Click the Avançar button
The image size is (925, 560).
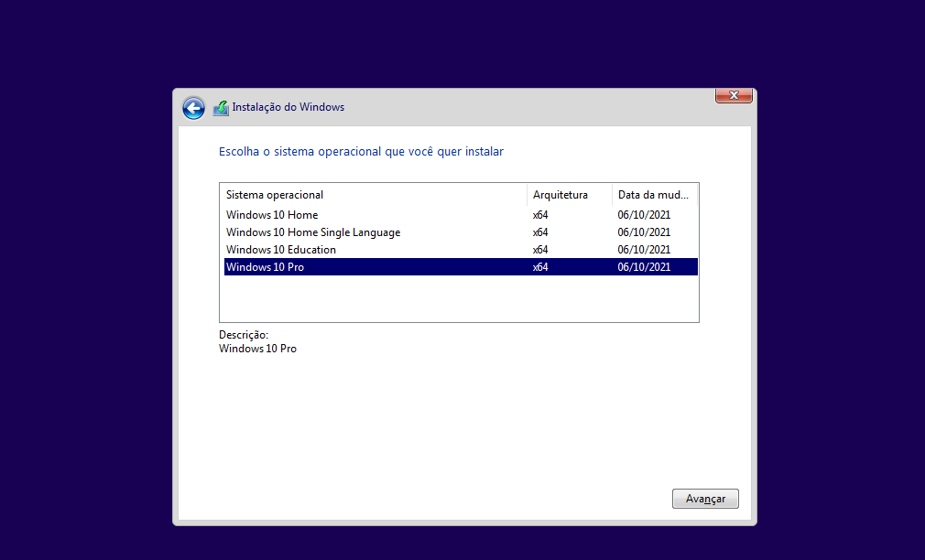tap(705, 499)
